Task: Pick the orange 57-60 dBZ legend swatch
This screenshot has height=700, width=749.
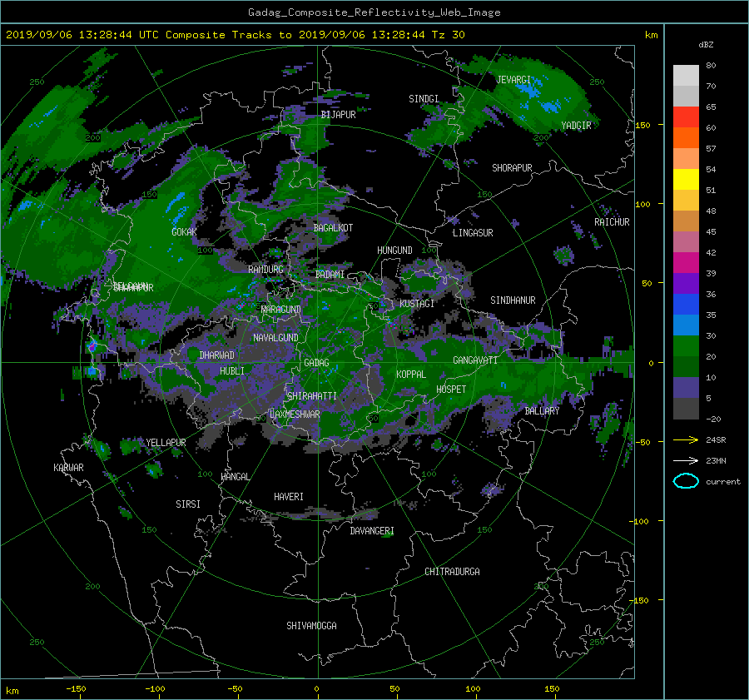Action: 686,138
